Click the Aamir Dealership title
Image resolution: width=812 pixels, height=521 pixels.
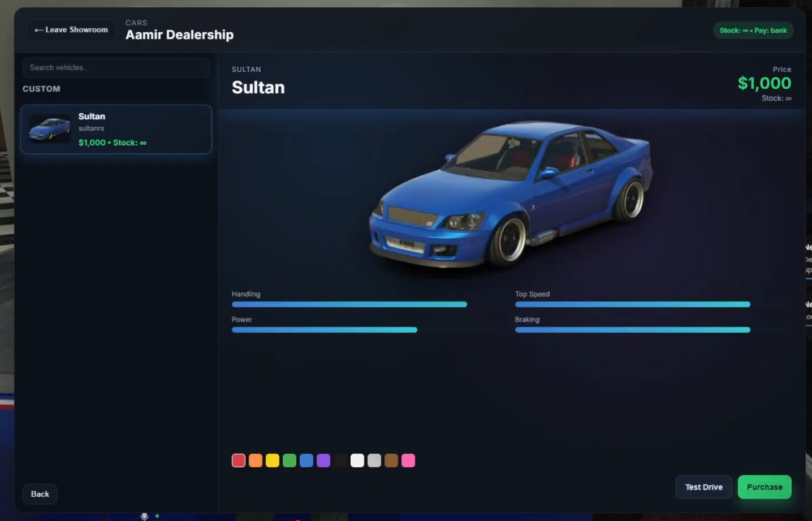click(179, 35)
